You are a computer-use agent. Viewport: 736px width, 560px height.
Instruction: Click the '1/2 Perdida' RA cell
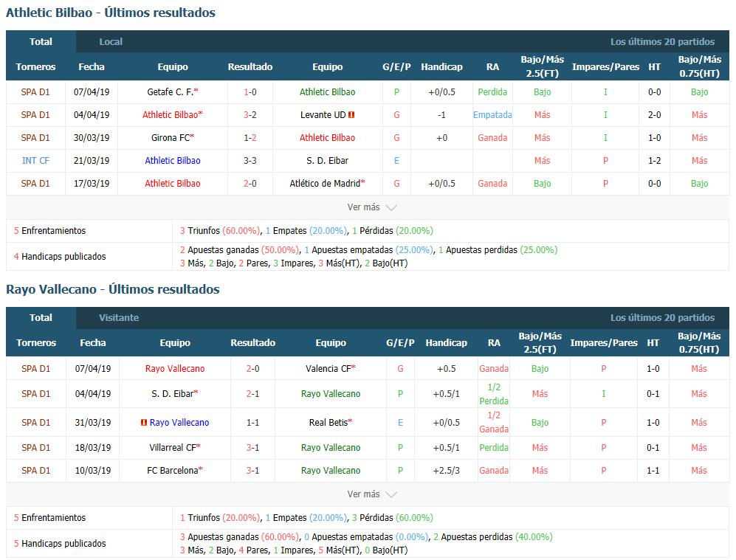(494, 394)
